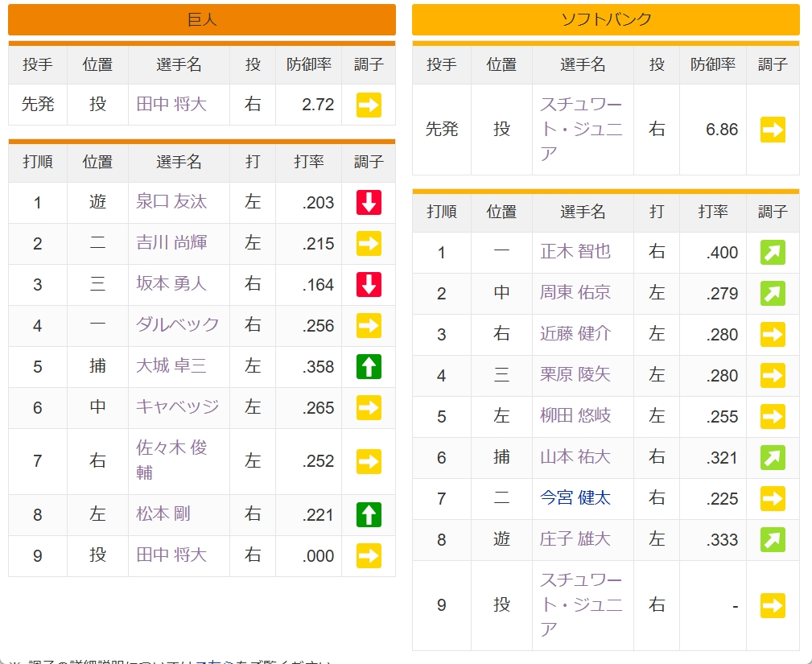Screen dimensions: 812x664
Task: Open player link 泉口 友汰
Action: (171, 201)
